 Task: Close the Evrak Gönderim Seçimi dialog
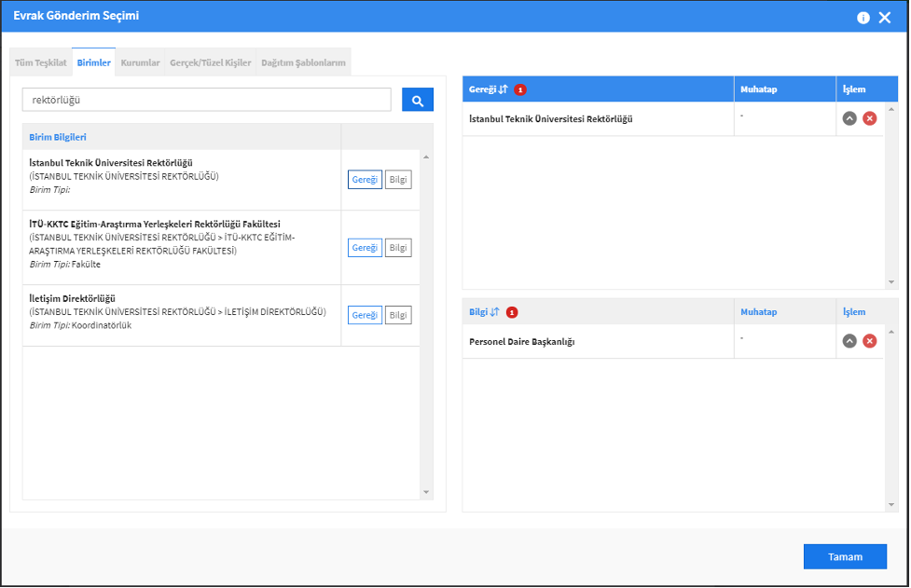885,18
